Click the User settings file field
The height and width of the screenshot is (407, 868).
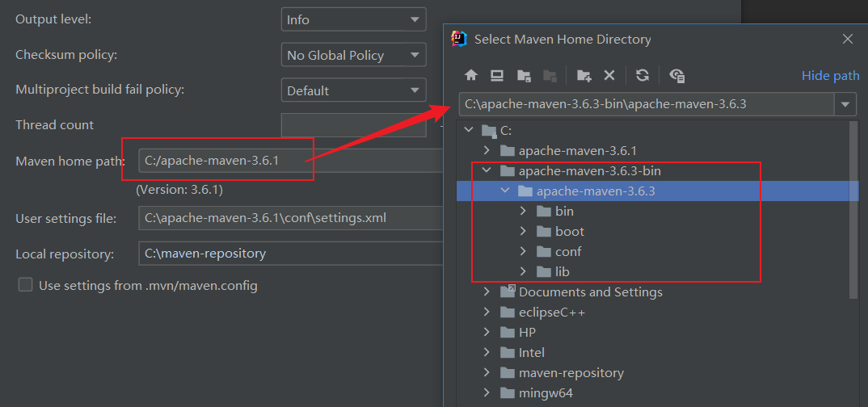coord(291,218)
